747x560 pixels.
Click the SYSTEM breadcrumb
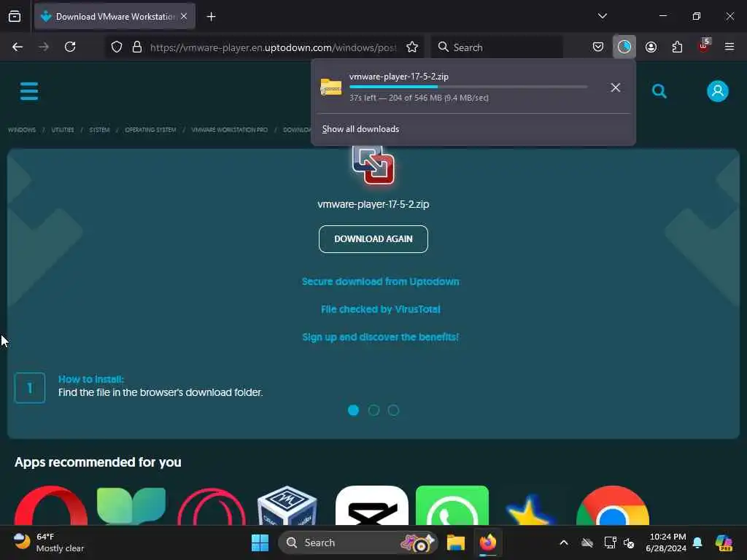99,130
